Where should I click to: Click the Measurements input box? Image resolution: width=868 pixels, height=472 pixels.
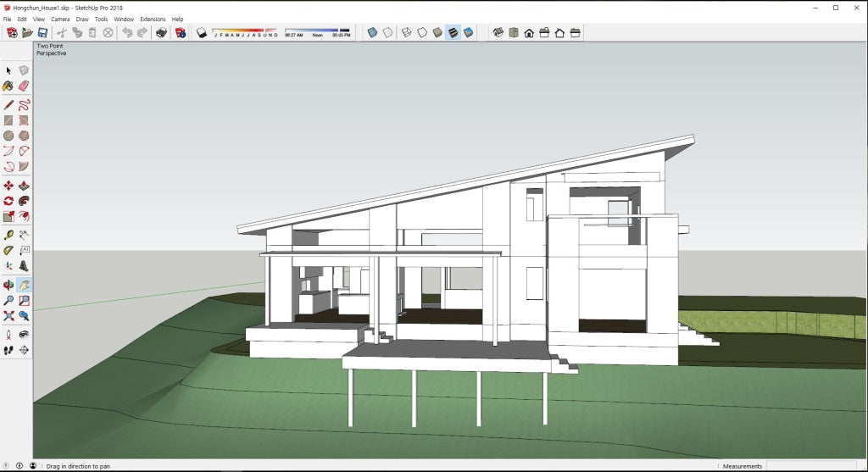[811, 466]
